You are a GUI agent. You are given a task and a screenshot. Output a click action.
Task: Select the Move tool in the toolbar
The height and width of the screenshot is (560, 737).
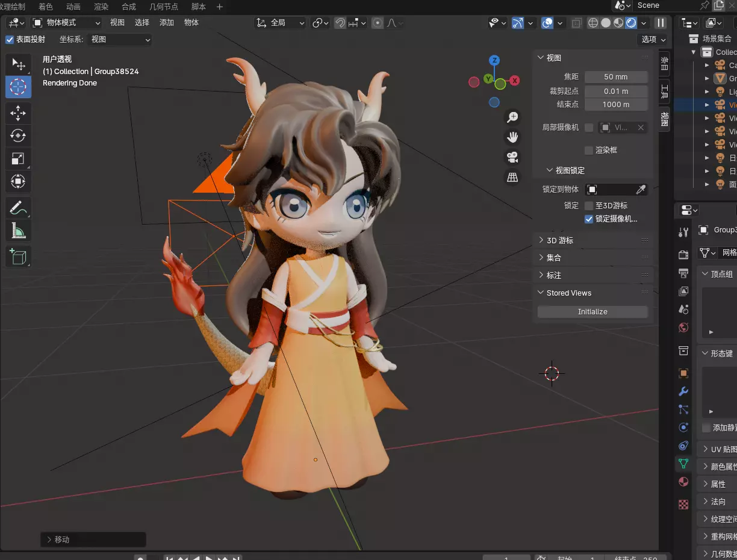click(x=18, y=113)
